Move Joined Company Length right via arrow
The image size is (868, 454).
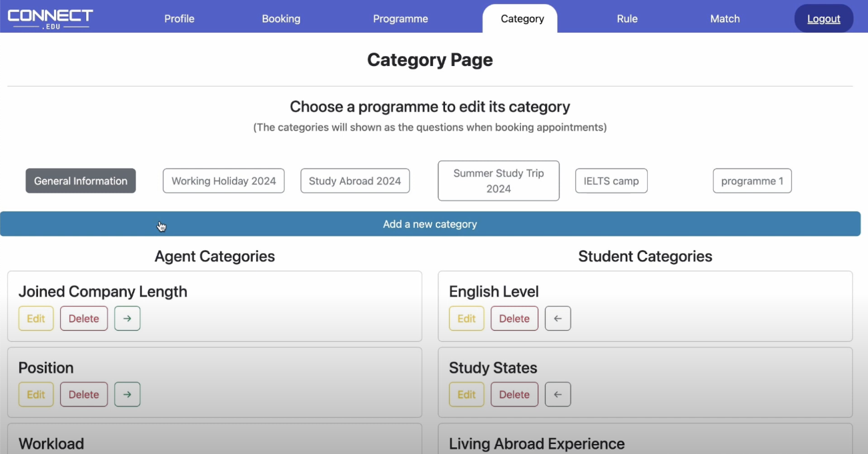point(127,319)
